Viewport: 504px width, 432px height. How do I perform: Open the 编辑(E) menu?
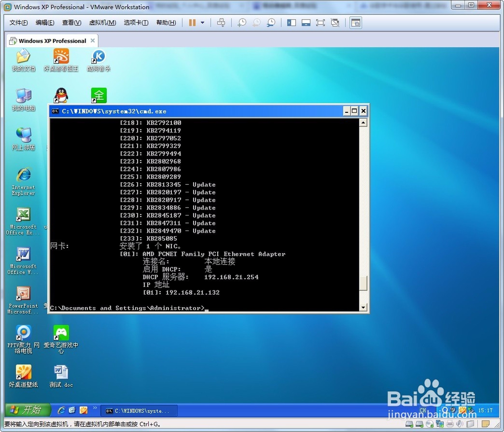[x=45, y=23]
